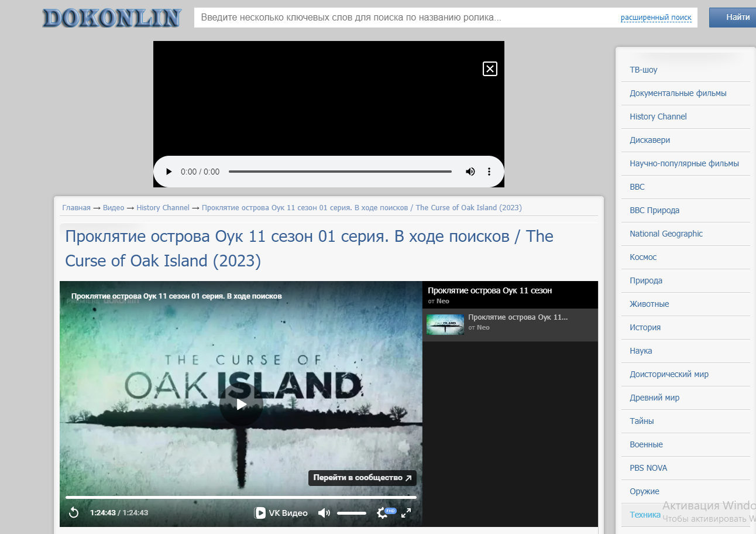
Task: Replay the VK video
Action: 74,513
